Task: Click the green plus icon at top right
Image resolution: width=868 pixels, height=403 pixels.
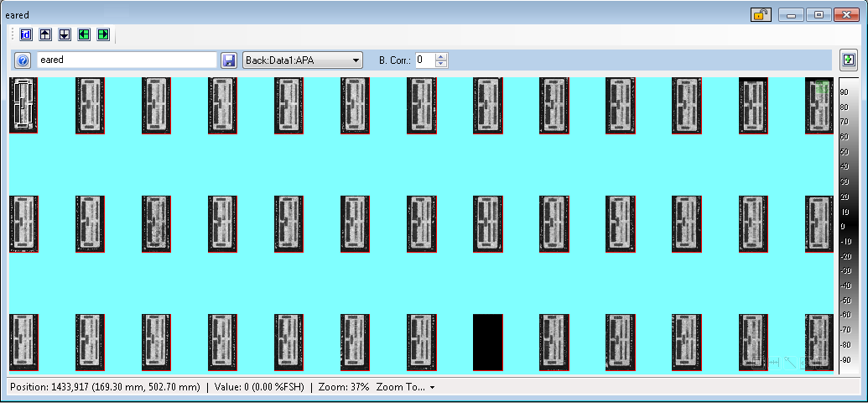Action: [x=849, y=60]
